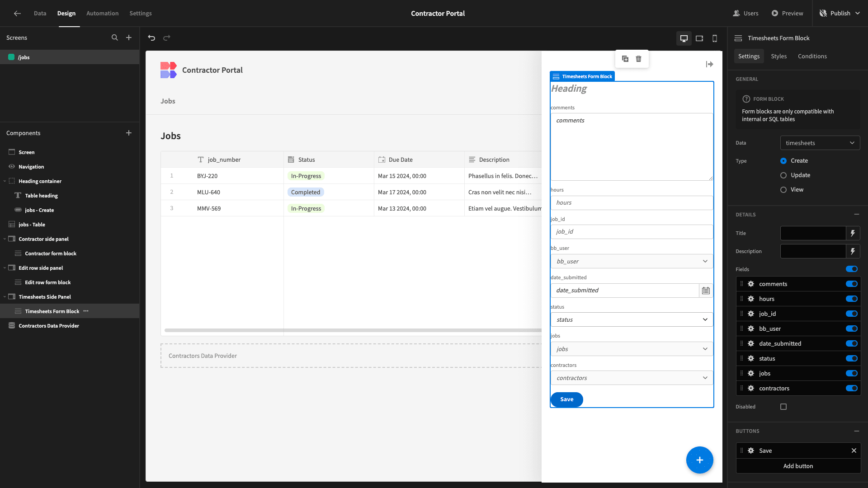
Task: Switch to tablet preview icon
Action: coord(699,38)
